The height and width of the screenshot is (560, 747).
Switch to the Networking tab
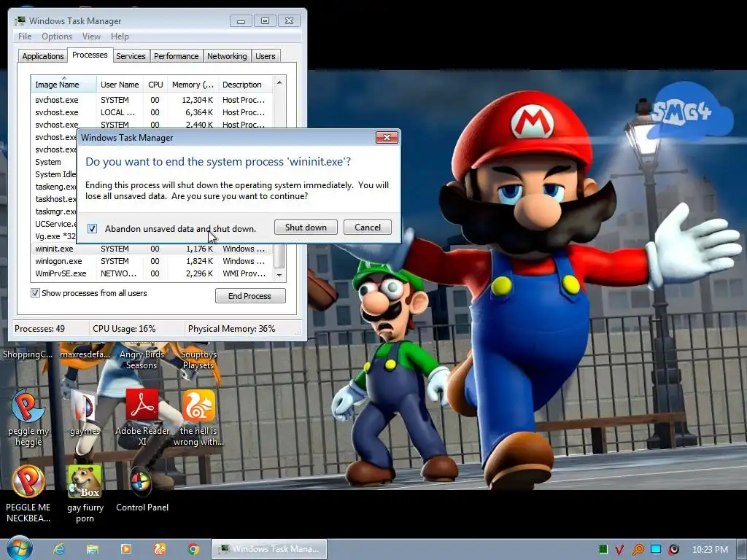pyautogui.click(x=227, y=56)
